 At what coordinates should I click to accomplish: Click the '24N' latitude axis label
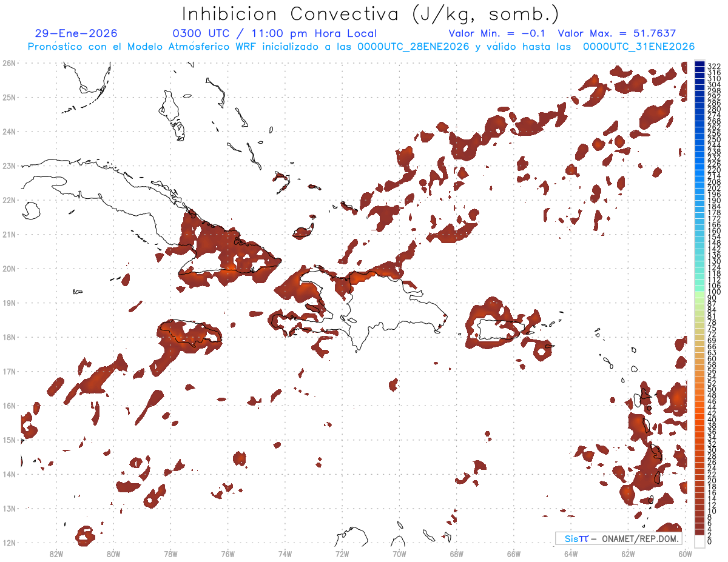[9, 131]
